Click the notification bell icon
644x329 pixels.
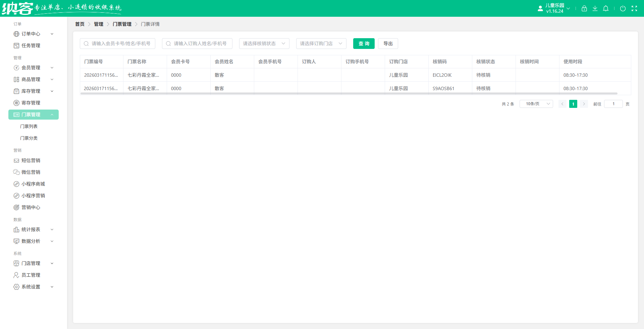click(x=606, y=8)
